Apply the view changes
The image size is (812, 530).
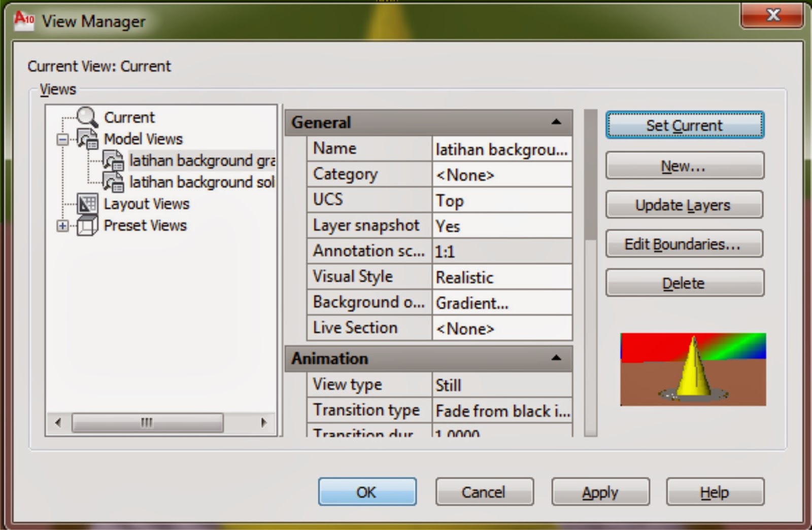click(x=600, y=491)
